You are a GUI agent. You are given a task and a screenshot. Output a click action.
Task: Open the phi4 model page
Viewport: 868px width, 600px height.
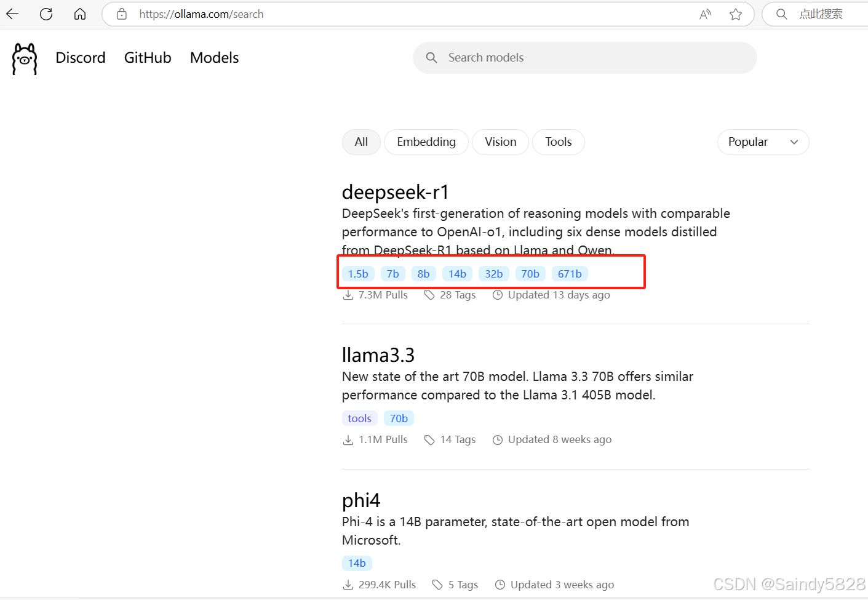361,500
